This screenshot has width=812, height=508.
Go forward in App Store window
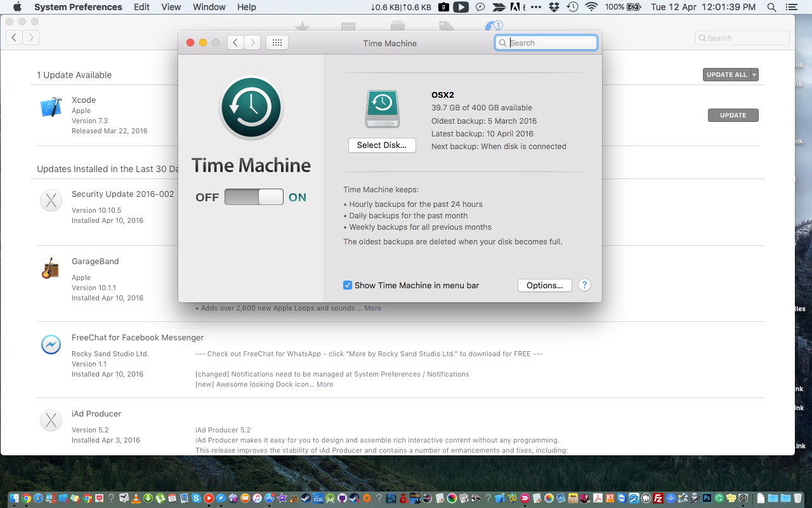[31, 37]
